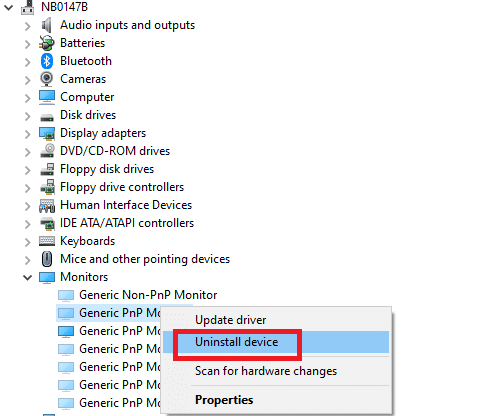Image resolution: width=489 pixels, height=416 pixels.
Task: Select the Computer label
Action: [x=87, y=97]
